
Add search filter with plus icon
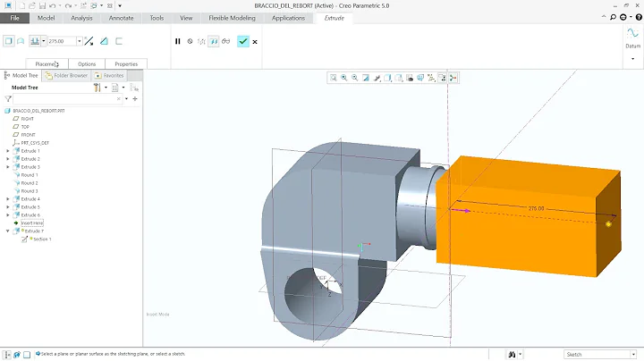pos(135,99)
